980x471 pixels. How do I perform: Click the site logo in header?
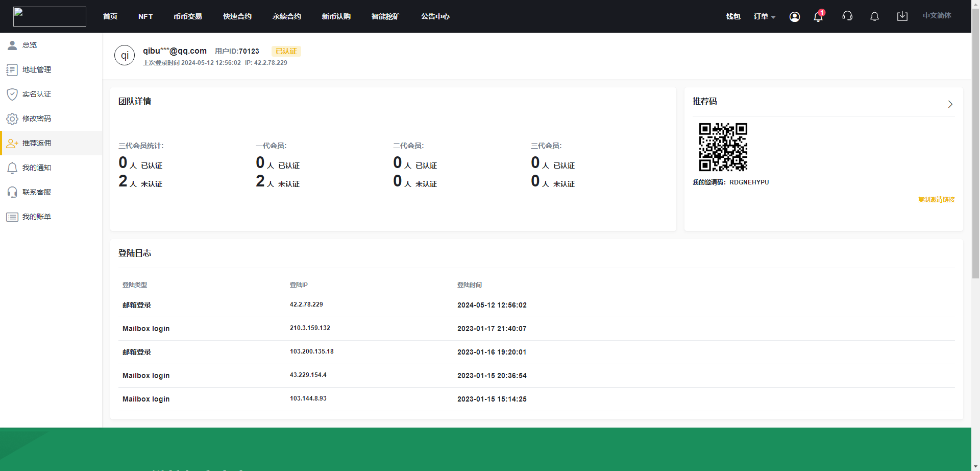pyautogui.click(x=50, y=16)
